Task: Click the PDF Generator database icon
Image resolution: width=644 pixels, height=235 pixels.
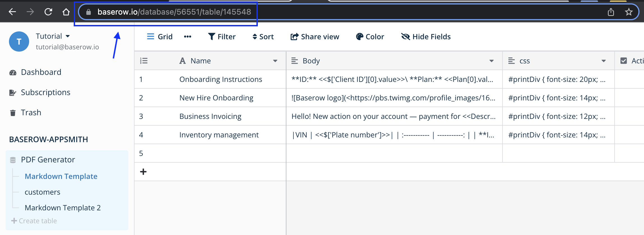Action: 13,160
